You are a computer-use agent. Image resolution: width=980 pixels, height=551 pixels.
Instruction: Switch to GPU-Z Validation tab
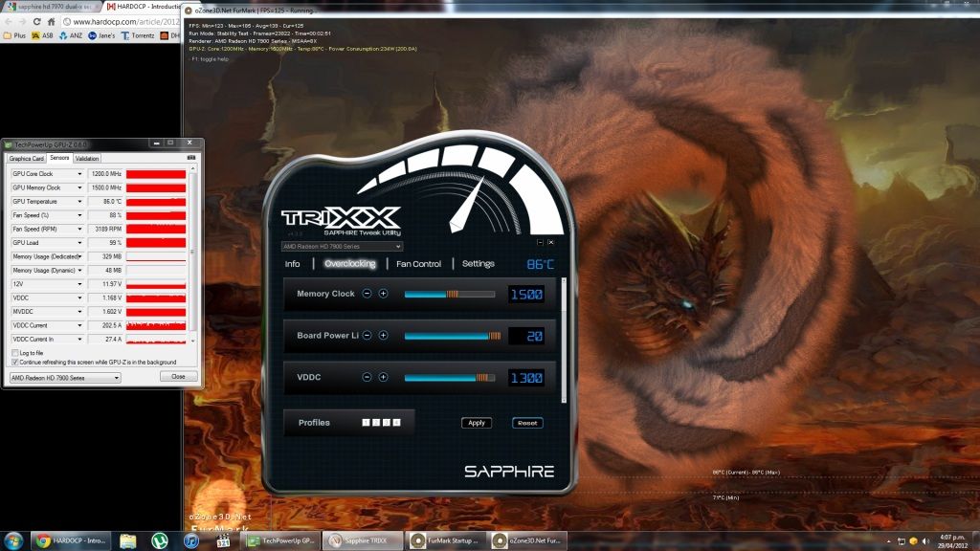click(87, 159)
